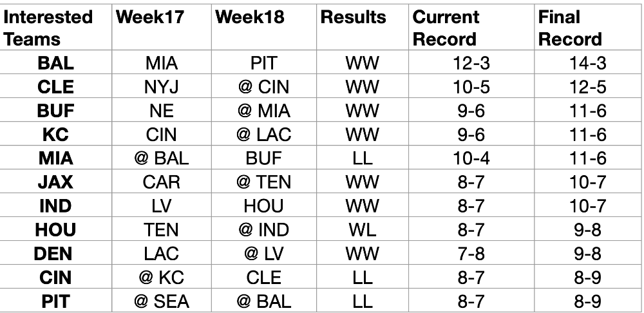Click the @ KC Week17 cell
Screen dimensions: 644x313
click(162, 277)
